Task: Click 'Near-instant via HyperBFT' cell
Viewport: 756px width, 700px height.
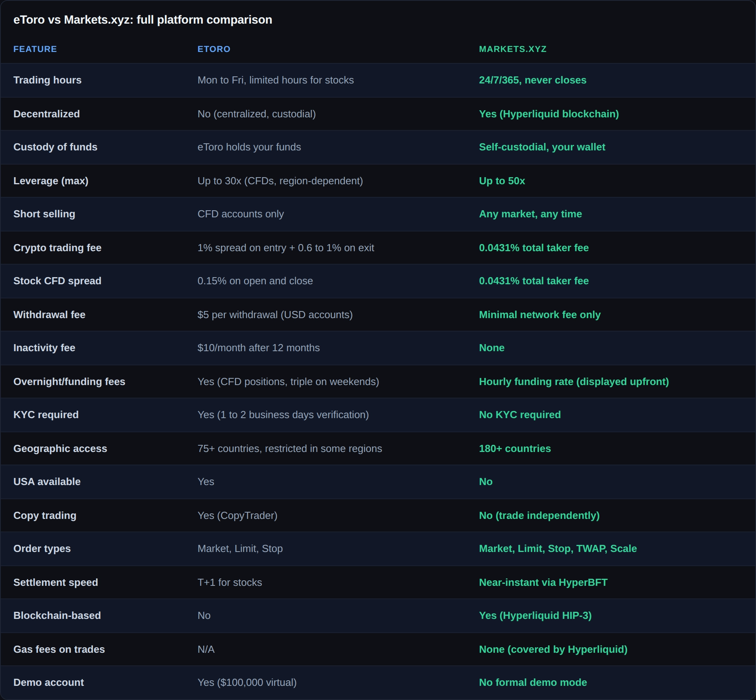Action: click(x=543, y=582)
